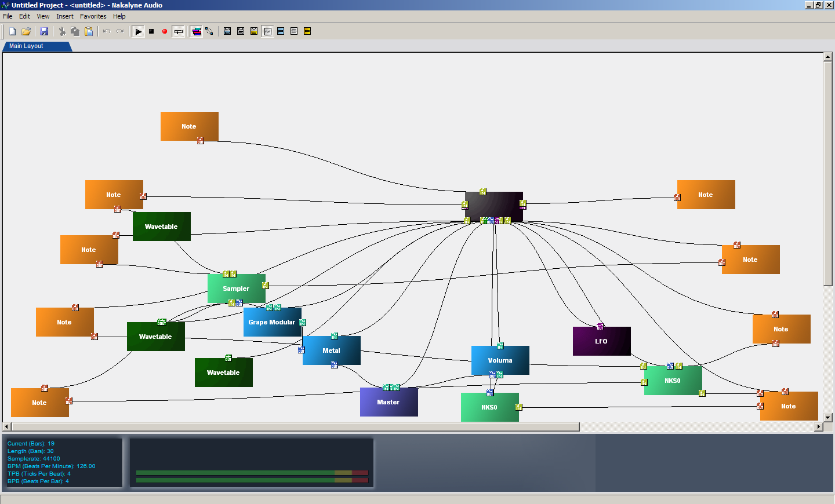The width and height of the screenshot is (835, 504).
Task: Open the Favorites menu
Action: [93, 16]
